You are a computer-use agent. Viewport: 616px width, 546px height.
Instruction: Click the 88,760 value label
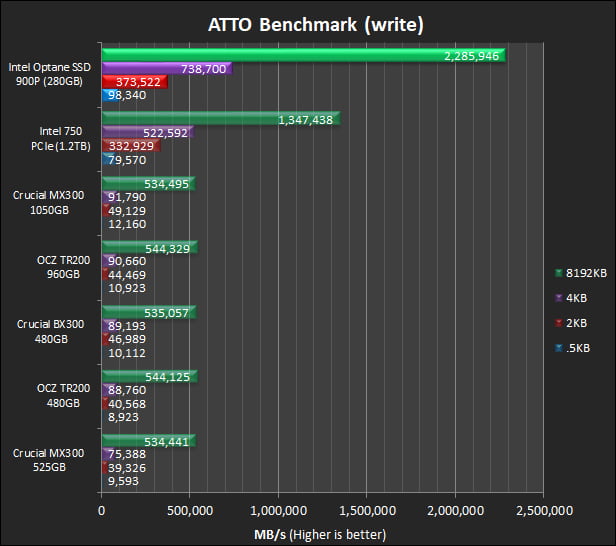click(x=127, y=390)
